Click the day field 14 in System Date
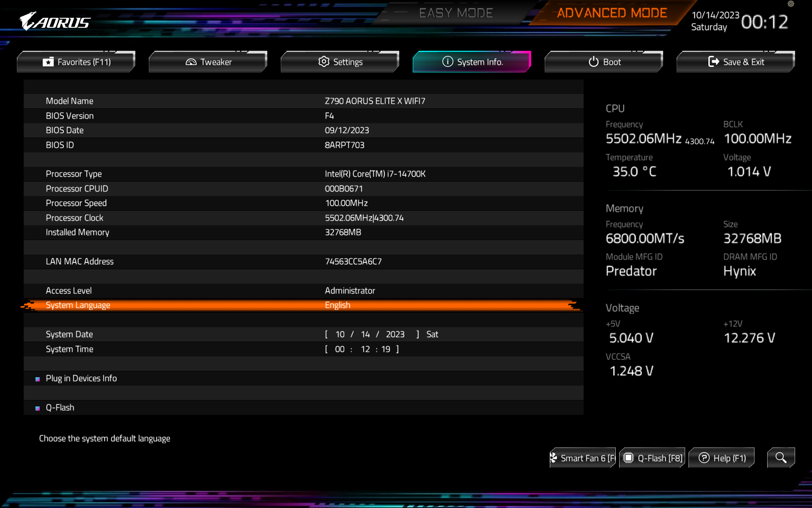812x508 pixels. [365, 334]
